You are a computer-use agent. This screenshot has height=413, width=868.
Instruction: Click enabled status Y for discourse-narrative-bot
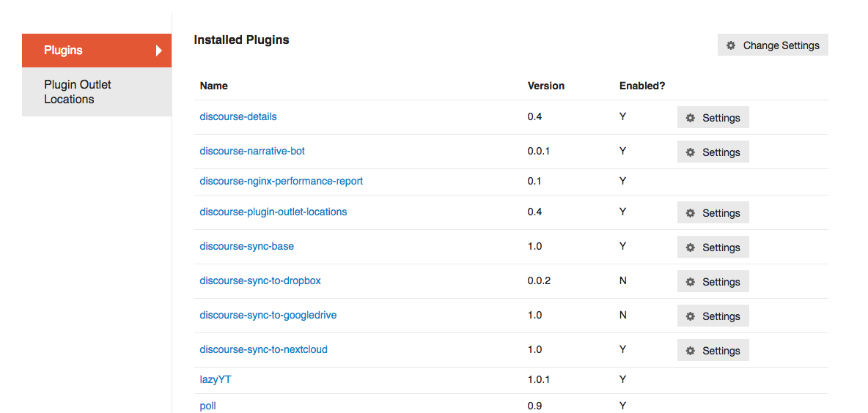click(x=622, y=151)
